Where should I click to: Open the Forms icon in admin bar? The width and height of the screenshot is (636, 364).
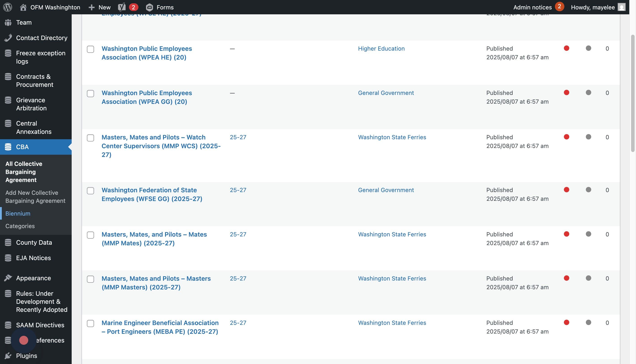click(x=150, y=7)
